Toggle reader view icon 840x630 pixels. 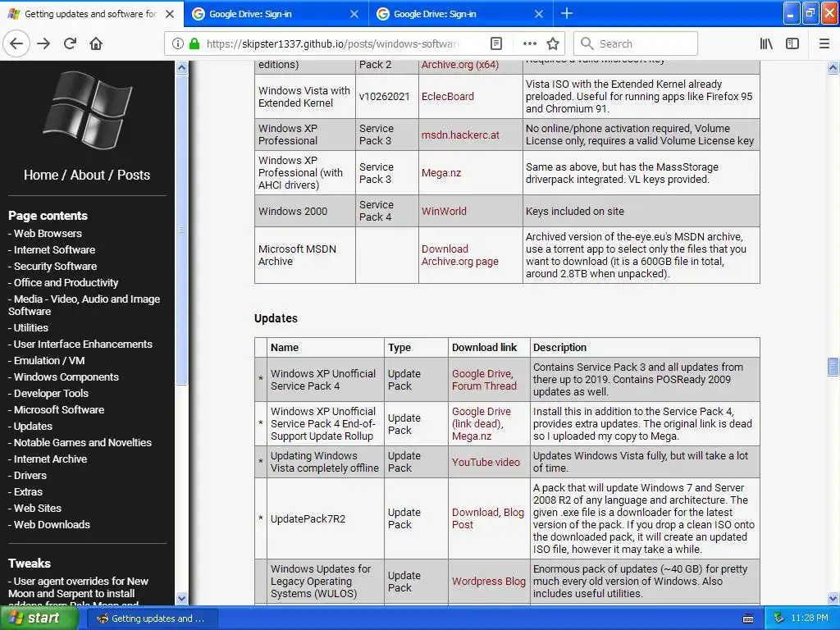(x=496, y=43)
